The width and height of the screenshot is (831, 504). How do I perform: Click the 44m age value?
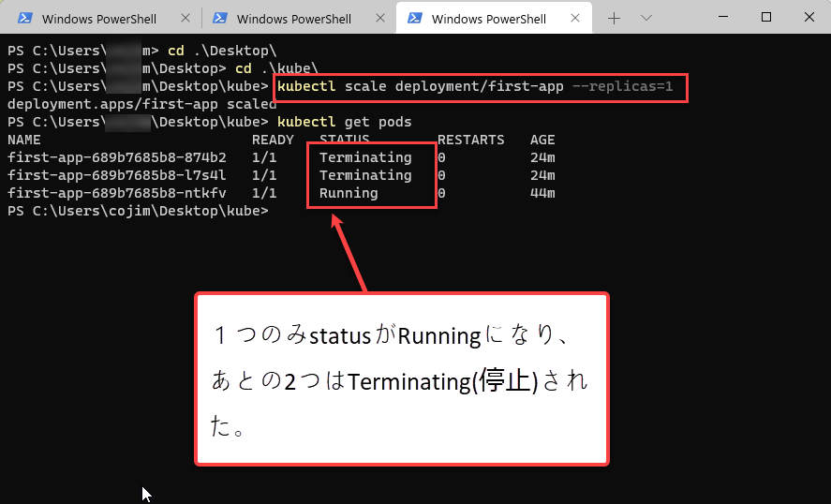[x=542, y=193]
